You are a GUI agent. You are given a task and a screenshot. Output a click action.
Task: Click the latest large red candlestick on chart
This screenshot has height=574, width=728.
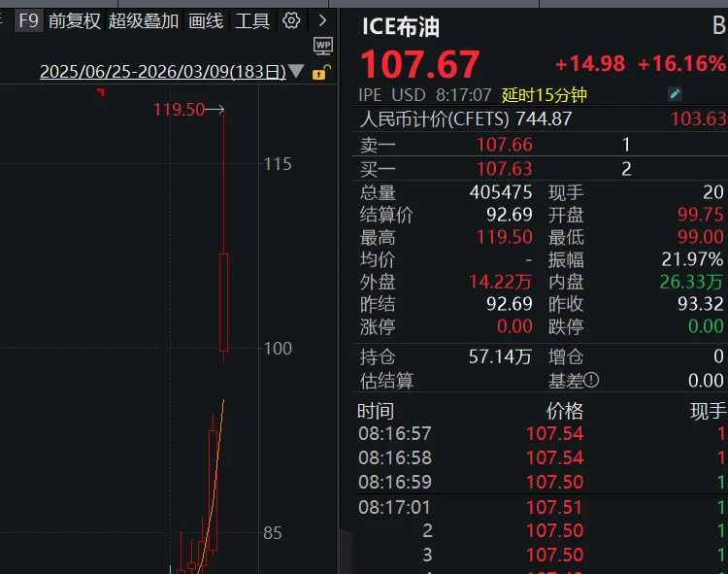click(x=224, y=302)
